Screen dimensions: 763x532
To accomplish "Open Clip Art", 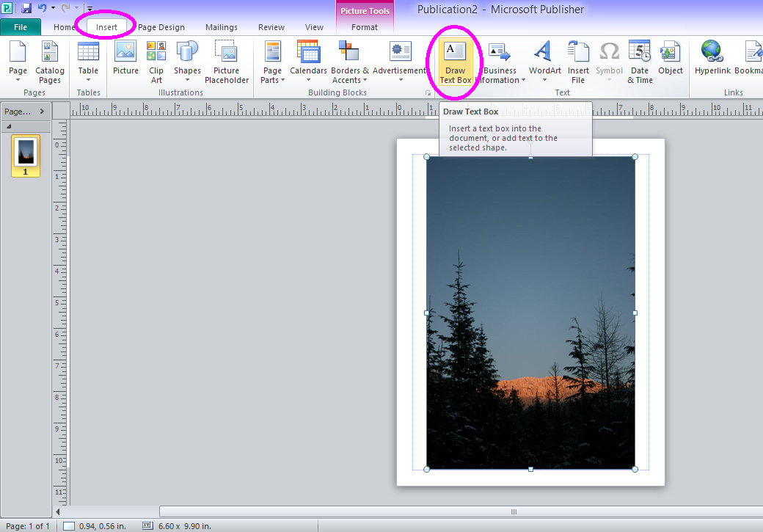I will (156, 62).
